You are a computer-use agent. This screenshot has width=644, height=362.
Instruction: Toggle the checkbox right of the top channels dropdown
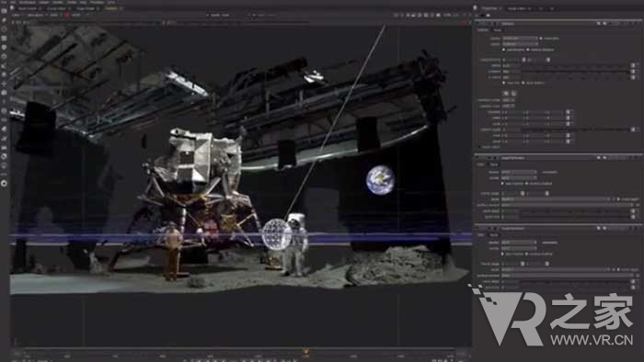coord(541,38)
